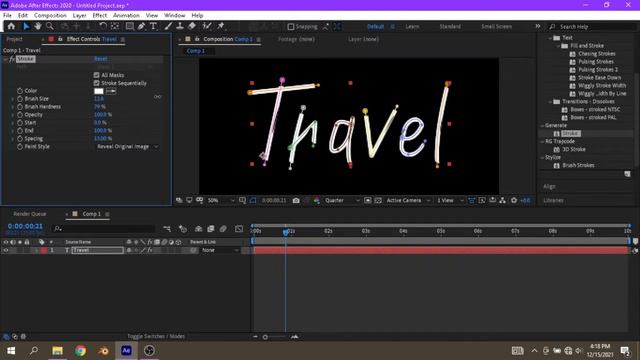Select the Zoom magnifier tool
The height and width of the screenshot is (360, 640).
[x=50, y=26]
